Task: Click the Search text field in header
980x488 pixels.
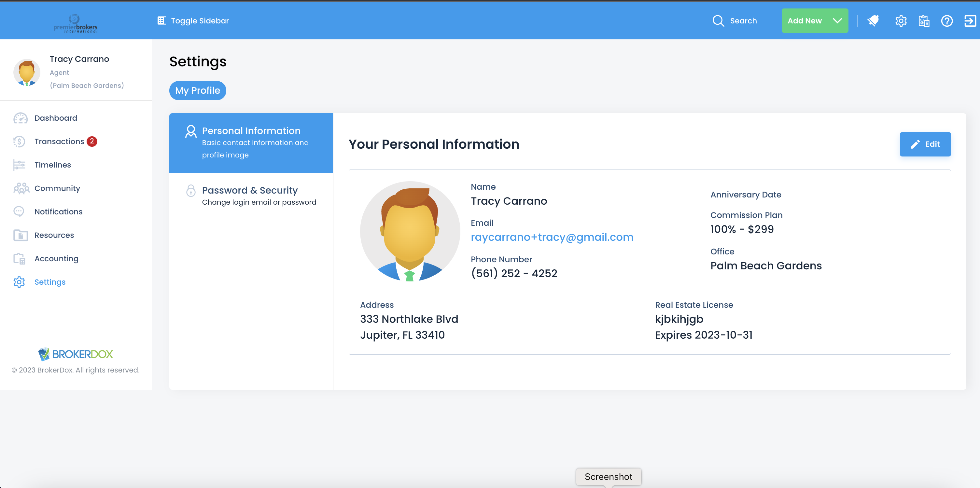Action: coord(743,20)
